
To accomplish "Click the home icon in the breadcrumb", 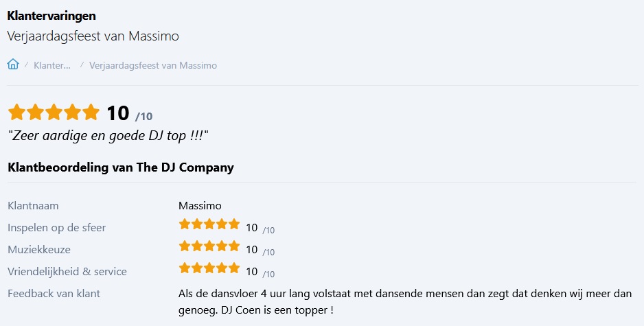I will pyautogui.click(x=13, y=65).
